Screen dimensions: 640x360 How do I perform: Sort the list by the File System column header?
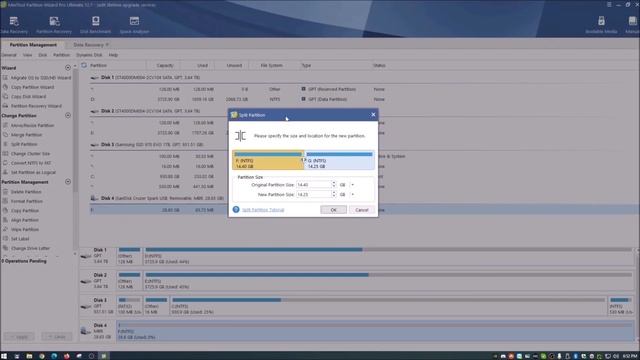click(271, 65)
